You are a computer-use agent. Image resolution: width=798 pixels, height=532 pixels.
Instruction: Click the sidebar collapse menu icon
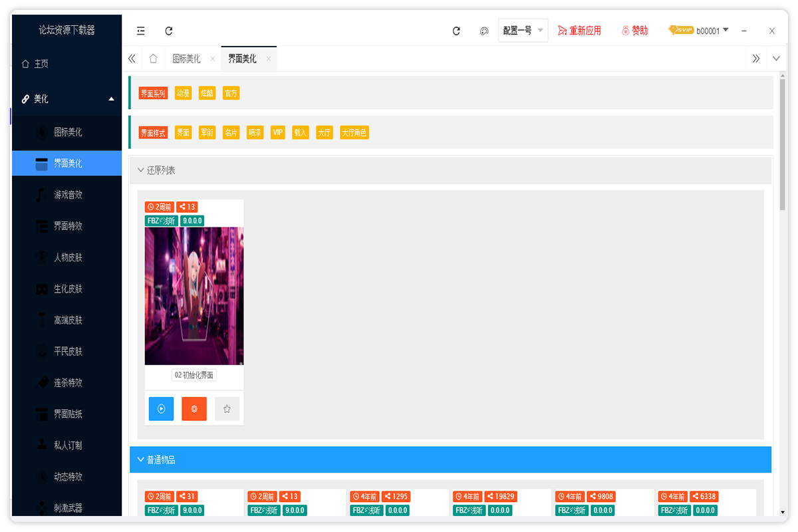141,31
